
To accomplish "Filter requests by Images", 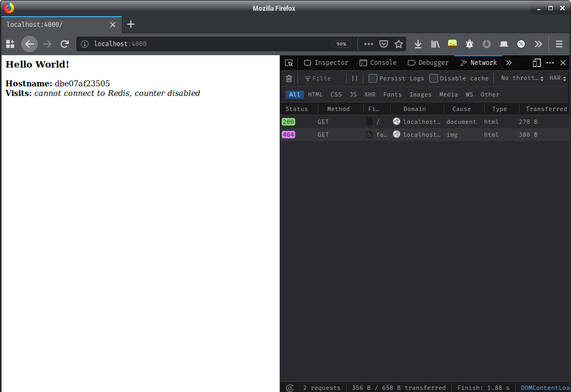I will [x=420, y=94].
